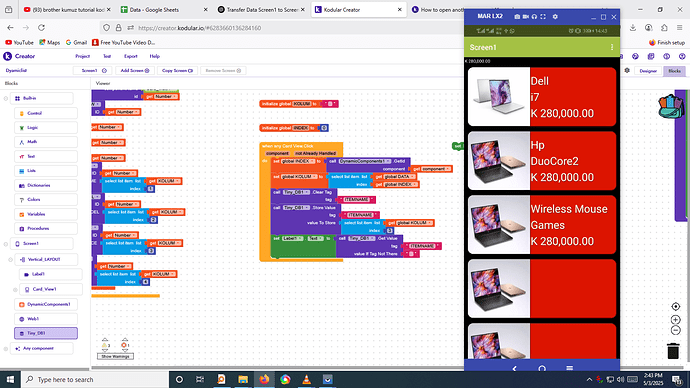690x388 pixels.
Task: Select the Tiny_DB1 component
Action: coord(46,333)
